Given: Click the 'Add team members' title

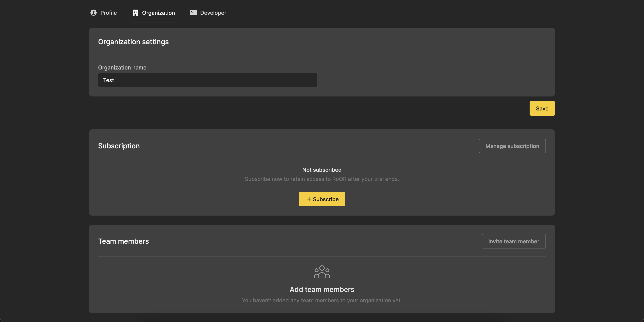Looking at the screenshot, I should (322, 289).
